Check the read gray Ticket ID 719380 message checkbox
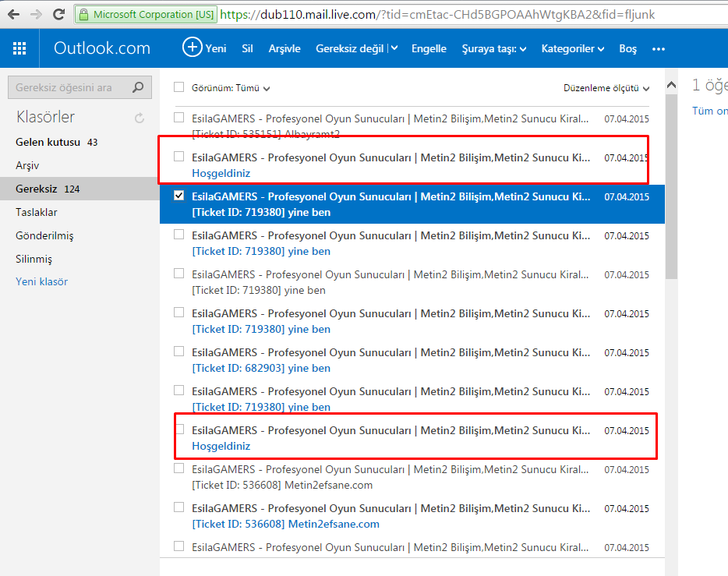The width and height of the screenshot is (728, 576). [x=178, y=274]
